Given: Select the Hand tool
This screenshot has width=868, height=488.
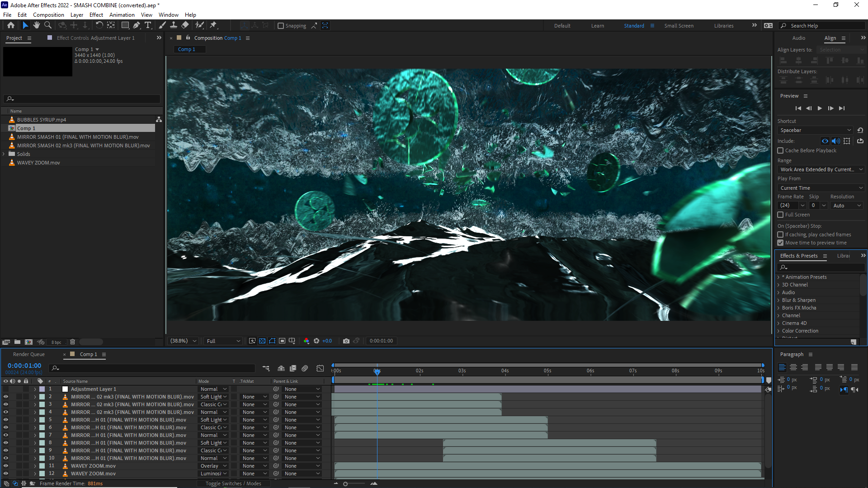Looking at the screenshot, I should 37,25.
